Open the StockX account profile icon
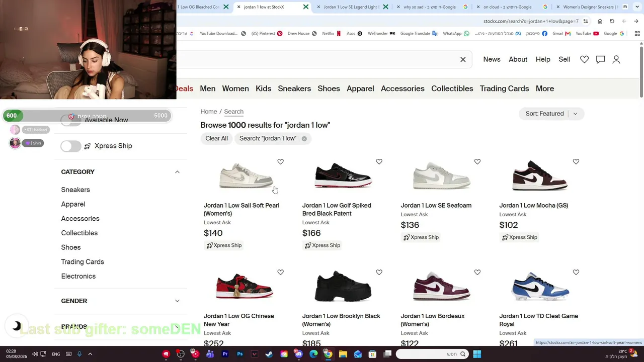Screen dimensions: 644x362 [x=616, y=59]
